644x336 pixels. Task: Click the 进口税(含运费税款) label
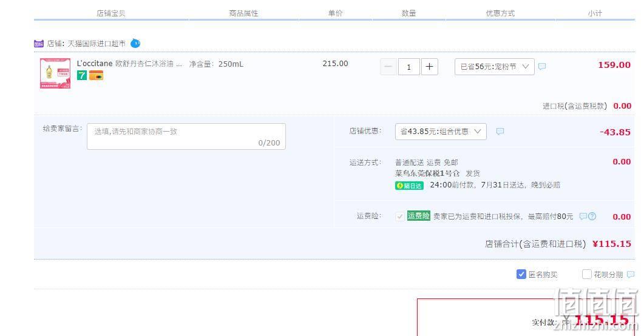click(x=575, y=106)
